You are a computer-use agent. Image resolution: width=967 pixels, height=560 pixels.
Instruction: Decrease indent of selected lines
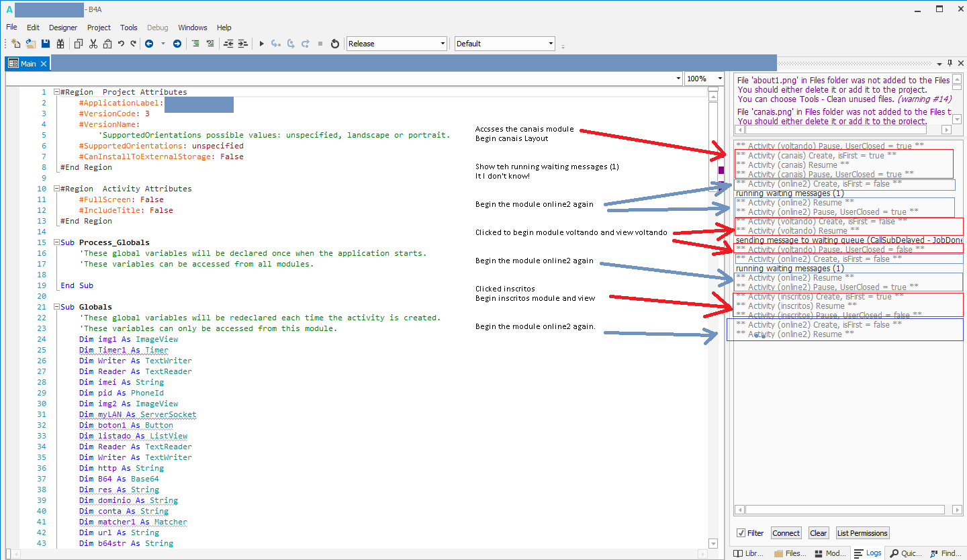point(228,44)
